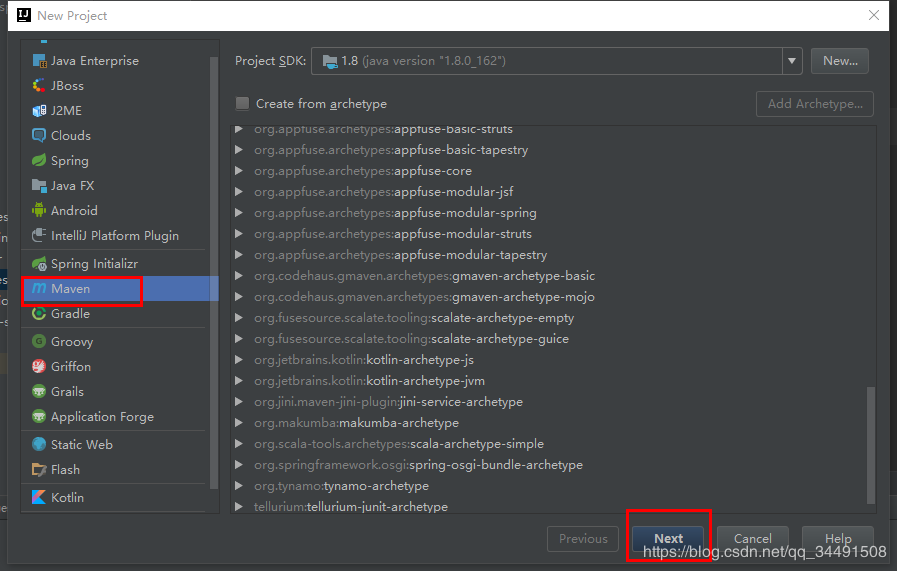This screenshot has width=897, height=571.
Task: Enable Create from archetype checkbox
Action: (243, 104)
